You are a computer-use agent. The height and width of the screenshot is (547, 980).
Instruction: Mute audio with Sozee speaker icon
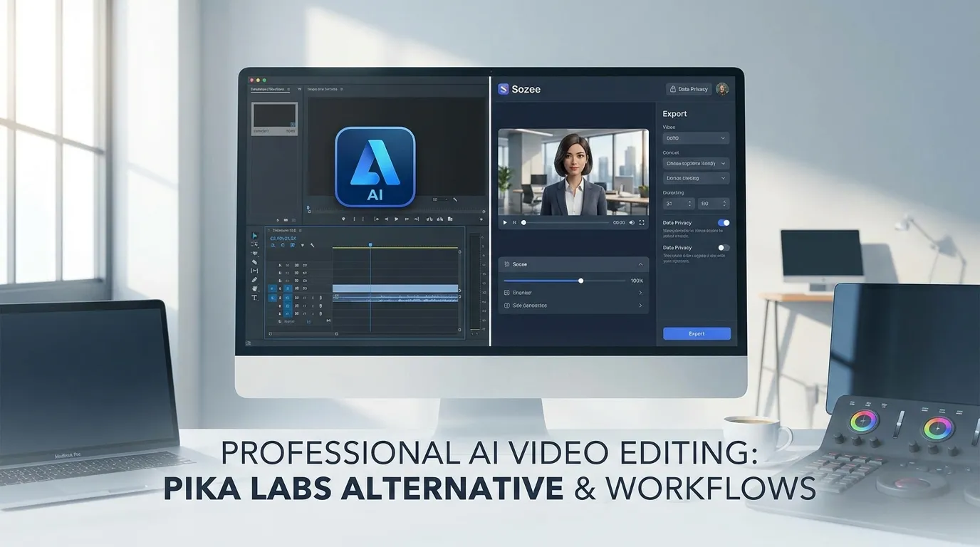(x=632, y=223)
